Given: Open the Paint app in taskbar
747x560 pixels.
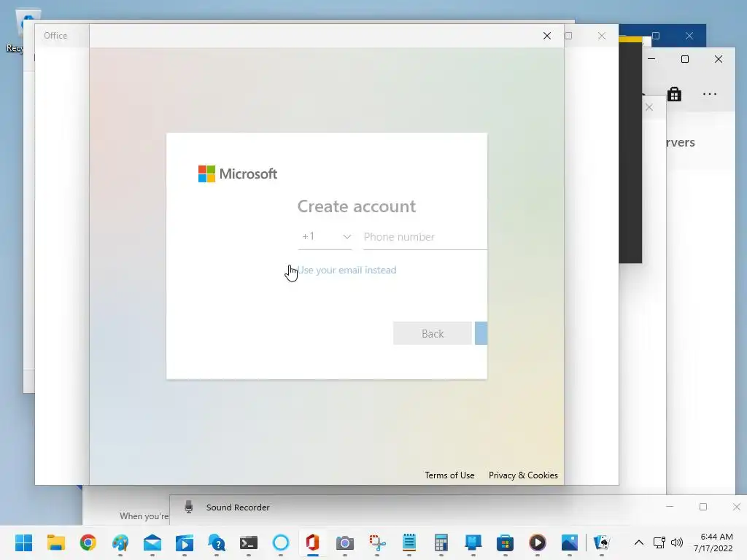Looking at the screenshot, I should pyautogui.click(x=120, y=542).
